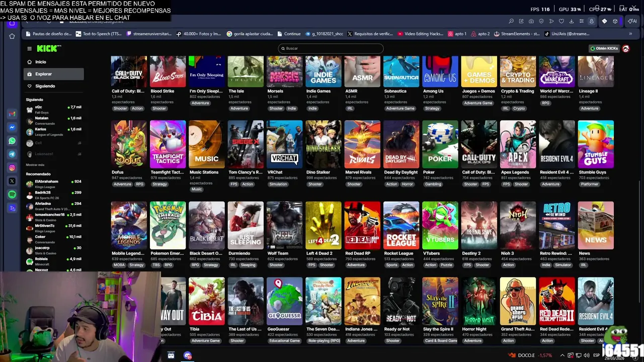644x362 pixels.
Task: Open the Instagram sidebar icon
Action: point(12,167)
